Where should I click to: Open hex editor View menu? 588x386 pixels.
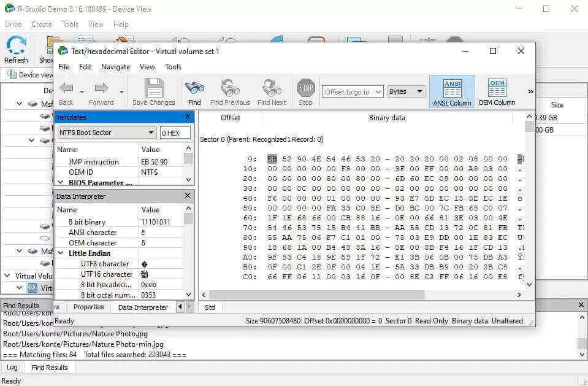pyautogui.click(x=147, y=67)
